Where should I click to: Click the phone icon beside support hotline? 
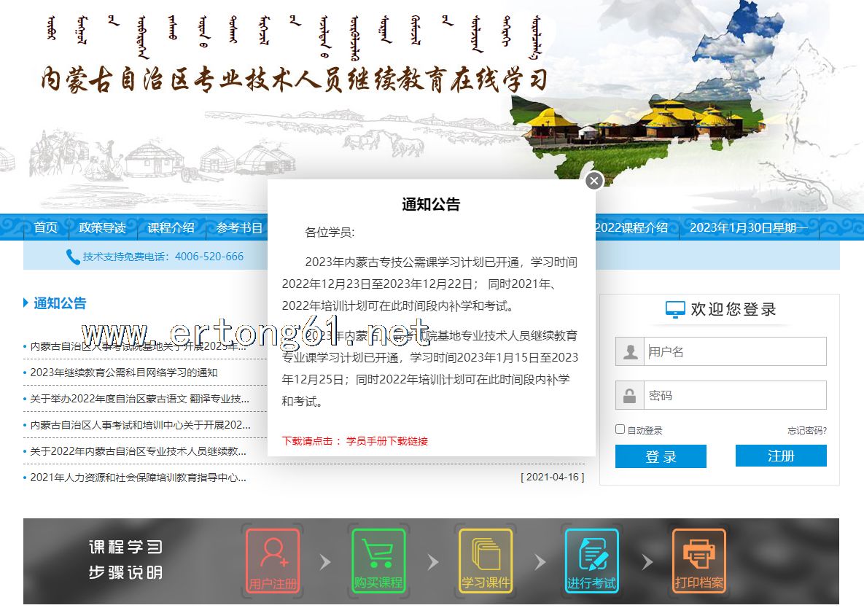(73, 257)
